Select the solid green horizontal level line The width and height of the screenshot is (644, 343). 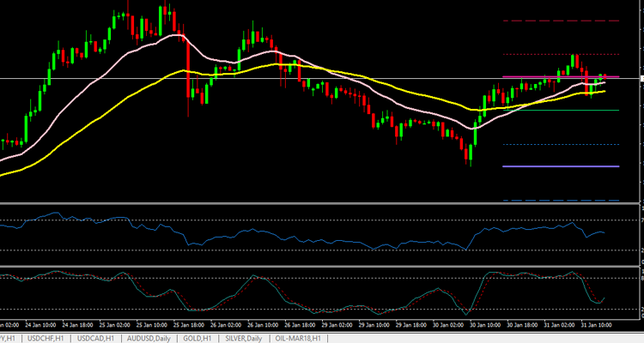558,111
